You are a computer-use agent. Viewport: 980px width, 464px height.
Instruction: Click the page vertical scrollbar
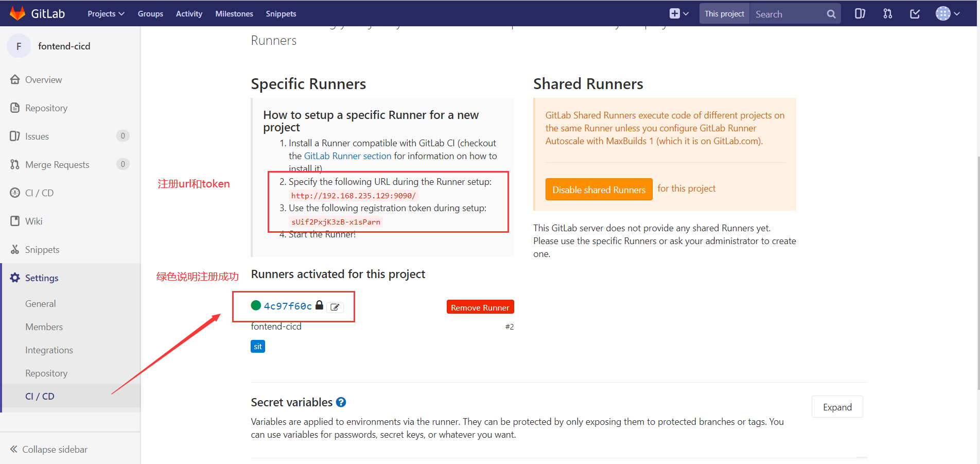pos(977,273)
